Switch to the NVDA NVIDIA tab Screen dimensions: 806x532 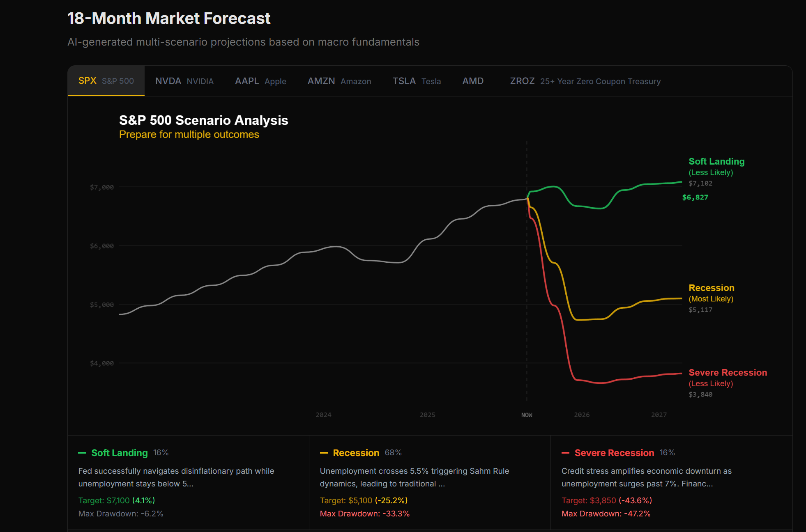184,81
